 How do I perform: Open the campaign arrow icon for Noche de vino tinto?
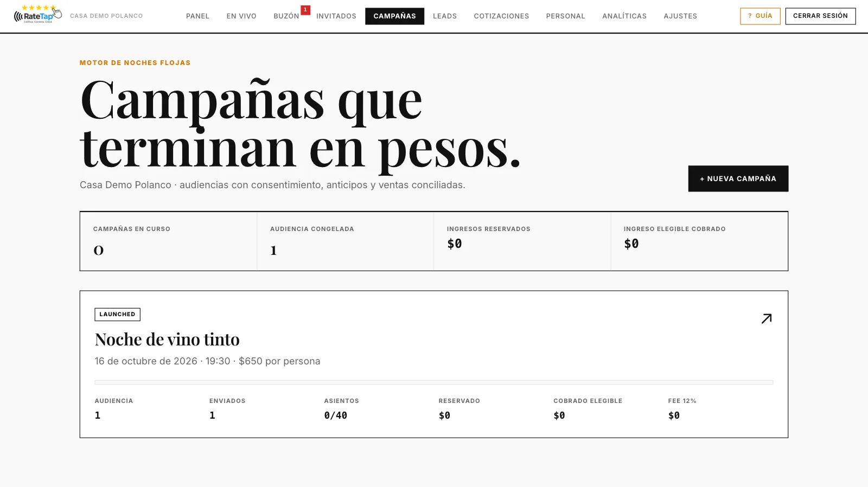click(766, 319)
